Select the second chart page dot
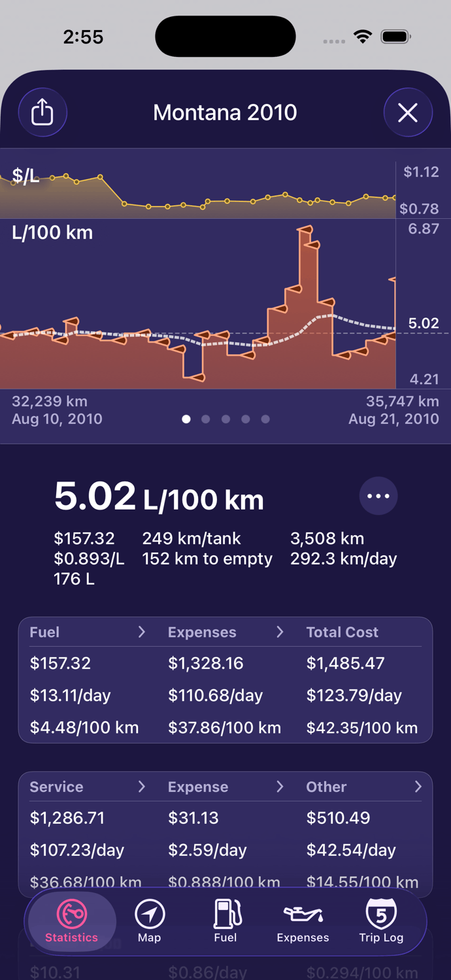Screen dimensions: 451x980 point(206,419)
